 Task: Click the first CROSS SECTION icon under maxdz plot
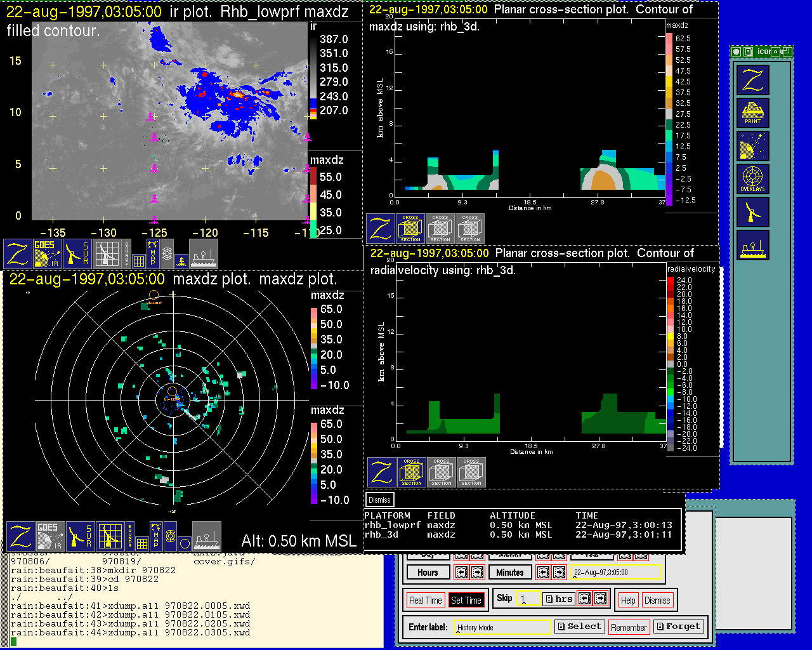(x=410, y=229)
